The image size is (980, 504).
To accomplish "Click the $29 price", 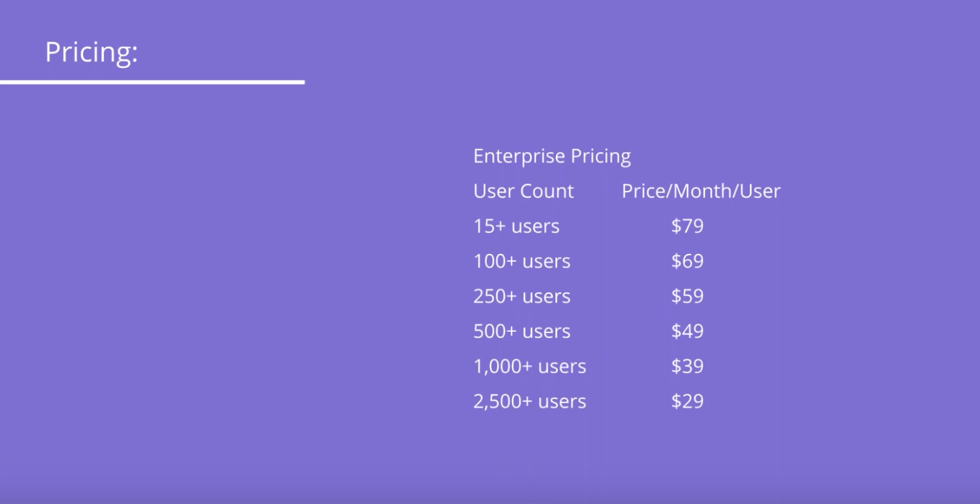I will (x=687, y=402).
